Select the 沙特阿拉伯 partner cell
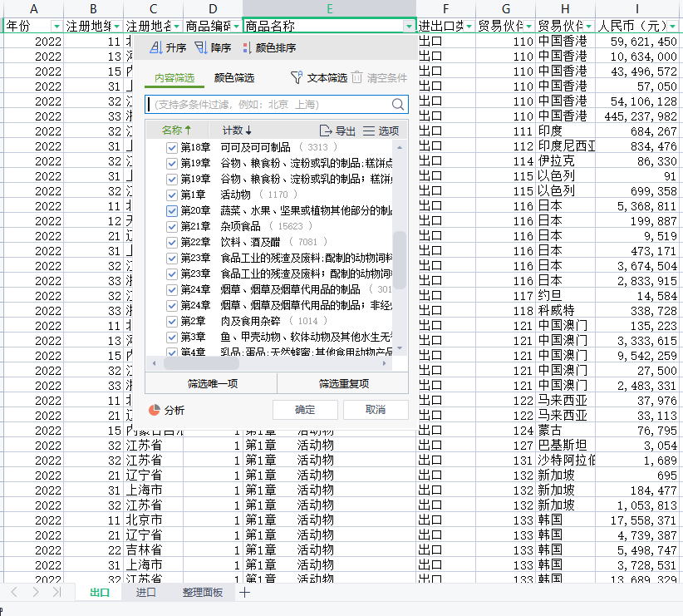The width and height of the screenshot is (683, 616). pos(565,461)
